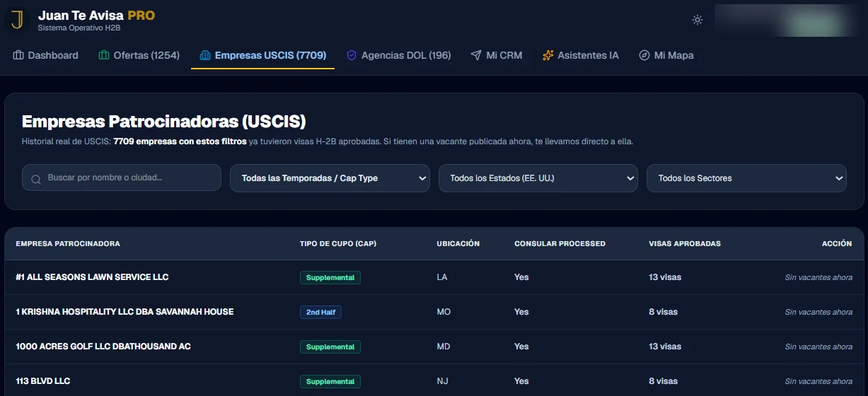Viewport: 868px width, 396px height.
Task: Click the Dashboard tab briefcase icon
Action: tap(18, 55)
